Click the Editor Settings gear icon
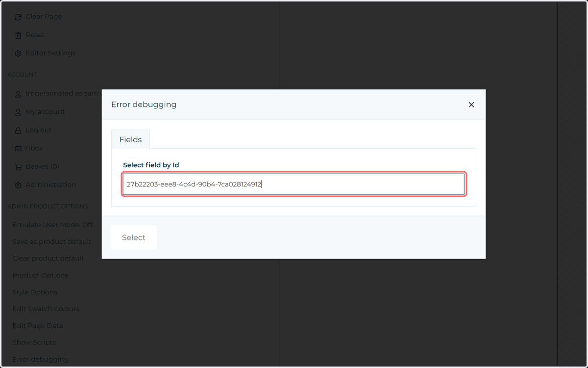Image resolution: width=588 pixels, height=368 pixels. [18, 53]
